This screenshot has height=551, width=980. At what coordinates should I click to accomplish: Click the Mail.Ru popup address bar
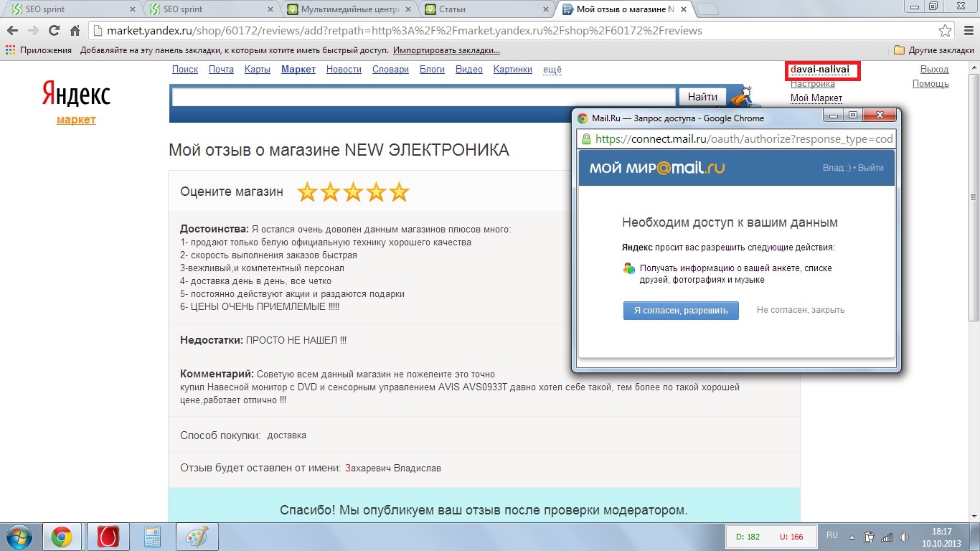coord(737,139)
